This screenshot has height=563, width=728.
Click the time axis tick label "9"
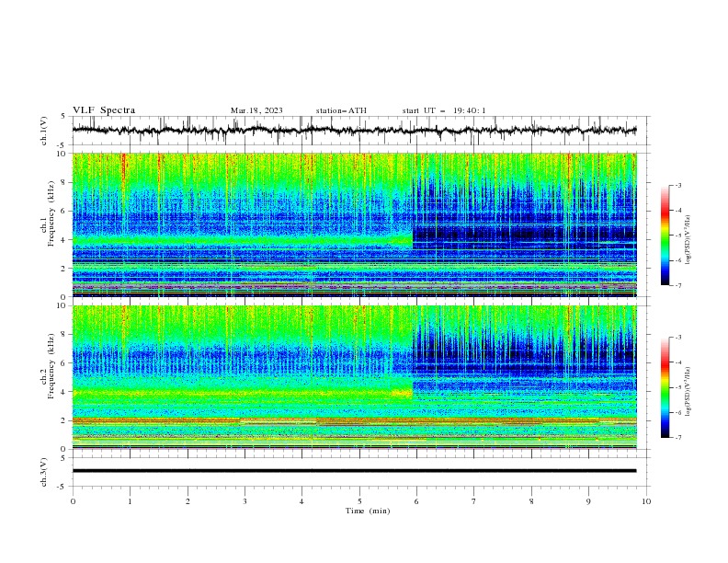tap(588, 501)
